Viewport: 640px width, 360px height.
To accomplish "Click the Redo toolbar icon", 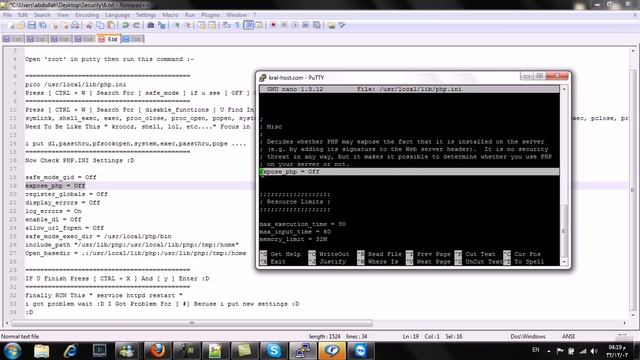I will [x=136, y=25].
